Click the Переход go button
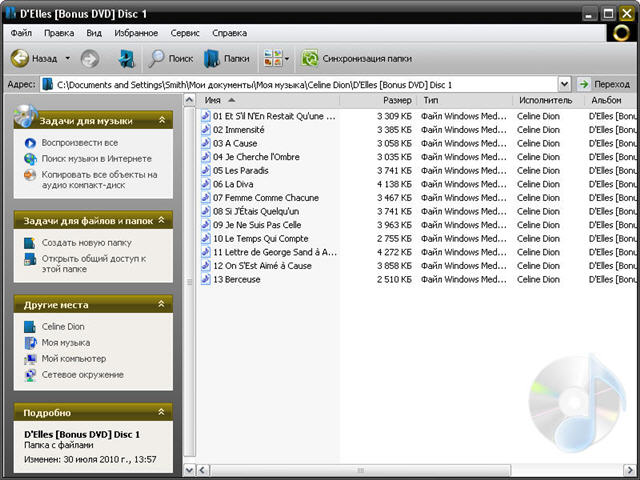Image resolution: width=640 pixels, height=480 pixels. (605, 84)
